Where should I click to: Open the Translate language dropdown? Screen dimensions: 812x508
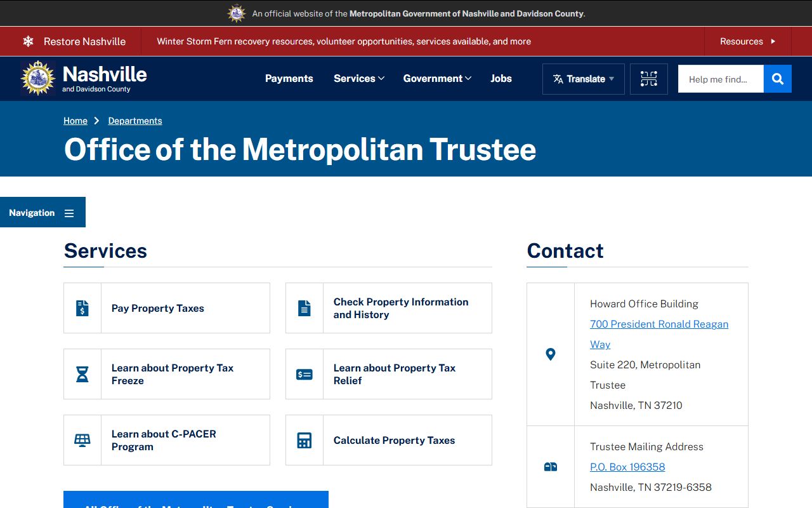[584, 79]
